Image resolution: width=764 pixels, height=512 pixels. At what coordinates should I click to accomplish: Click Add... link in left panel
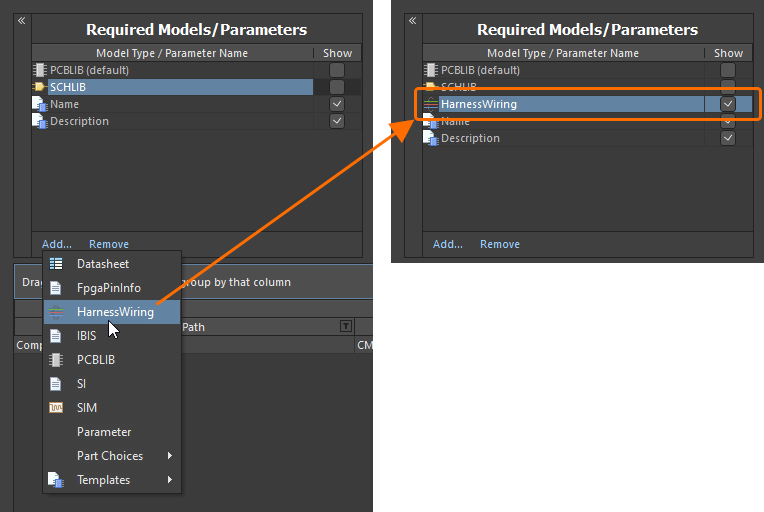pyautogui.click(x=57, y=244)
